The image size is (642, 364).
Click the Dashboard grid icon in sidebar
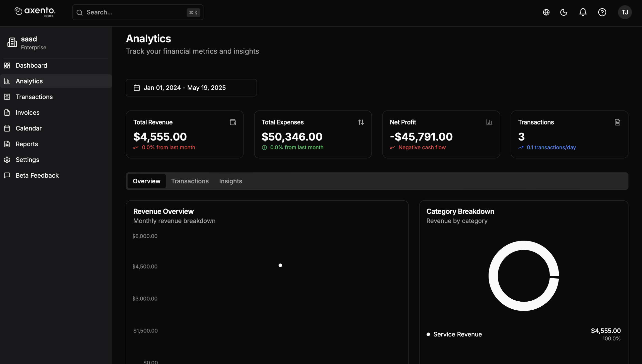tap(7, 65)
